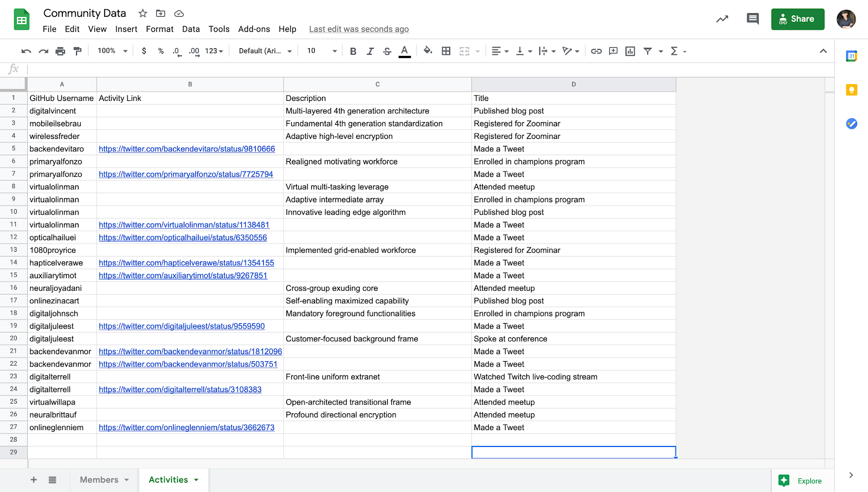Select the paint format tool
Image resolution: width=868 pixels, height=492 pixels.
tap(78, 50)
